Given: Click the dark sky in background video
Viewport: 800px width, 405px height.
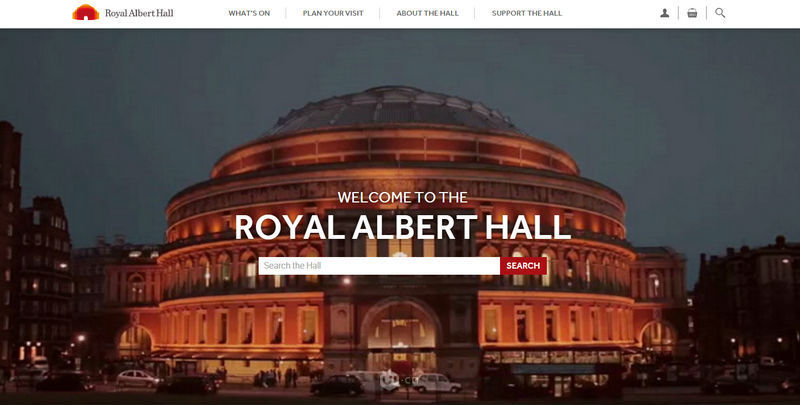Looking at the screenshot, I should click(663, 102).
